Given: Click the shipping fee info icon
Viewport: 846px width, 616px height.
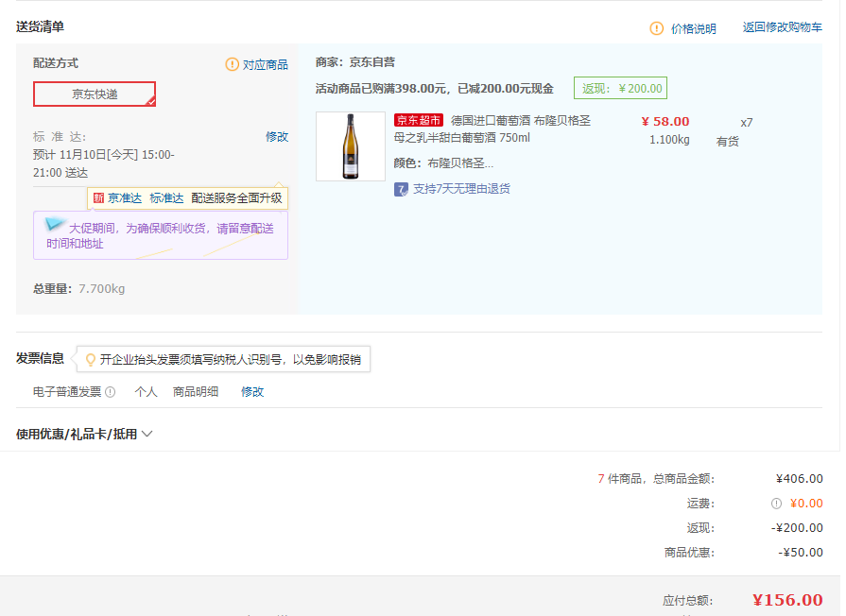Looking at the screenshot, I should tap(776, 504).
